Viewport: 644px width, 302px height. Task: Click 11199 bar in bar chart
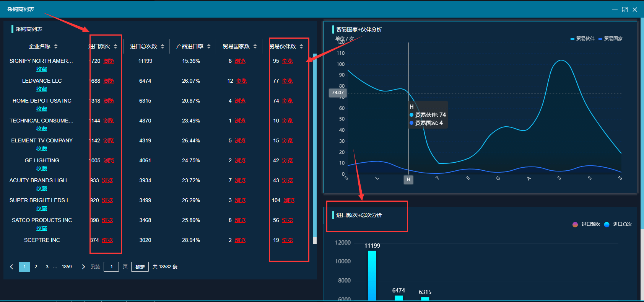(x=372, y=276)
